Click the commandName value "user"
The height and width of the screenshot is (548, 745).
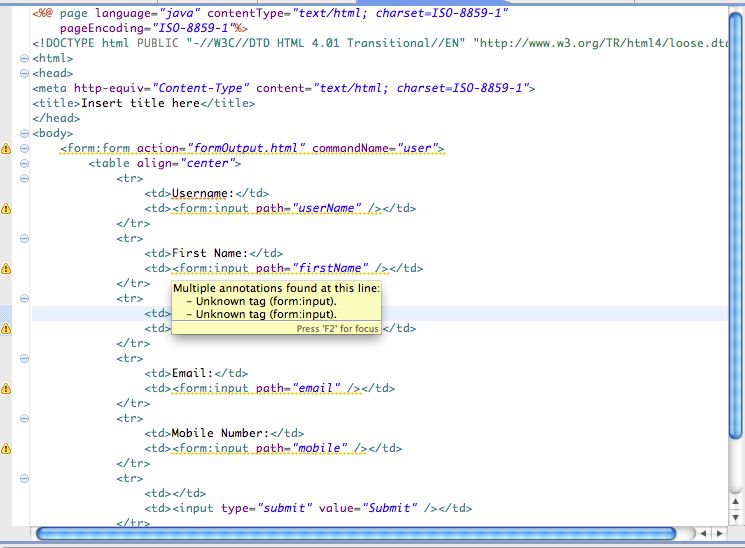click(x=417, y=148)
